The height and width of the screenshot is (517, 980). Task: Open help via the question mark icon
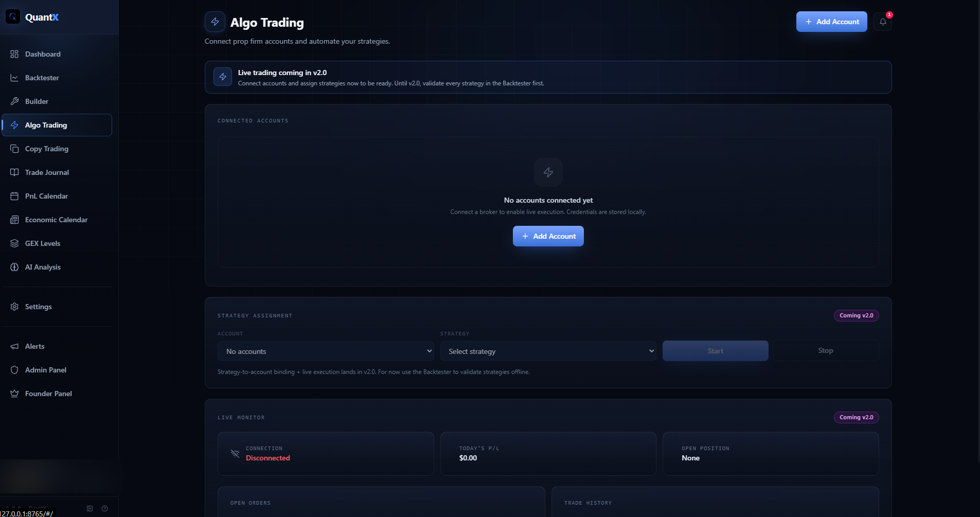point(105,508)
